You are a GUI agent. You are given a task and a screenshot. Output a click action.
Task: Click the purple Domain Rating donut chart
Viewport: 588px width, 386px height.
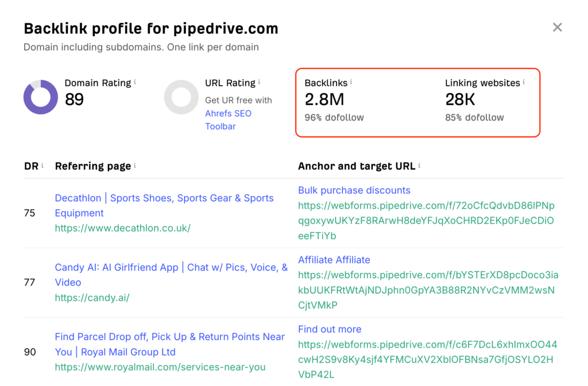tap(41, 97)
